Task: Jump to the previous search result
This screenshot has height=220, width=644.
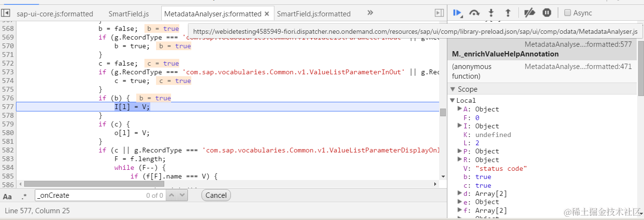Action: 172,195
